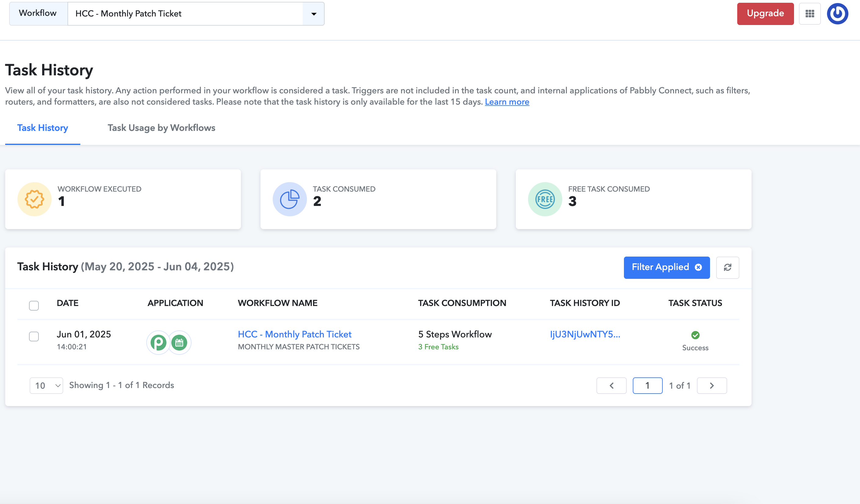Open the apps grid icon
The width and height of the screenshot is (860, 504).
810,14
